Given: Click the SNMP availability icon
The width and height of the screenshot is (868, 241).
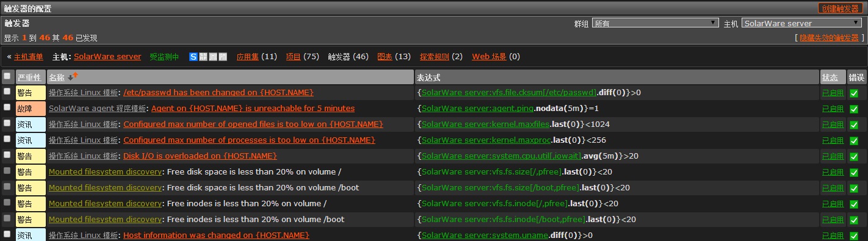Looking at the screenshot, I should pos(203,57).
